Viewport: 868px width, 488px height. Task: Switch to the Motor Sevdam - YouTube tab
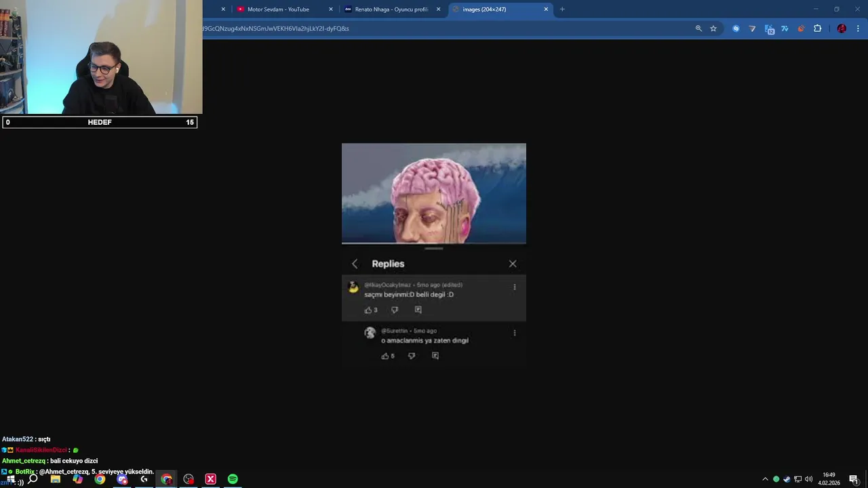tap(278, 9)
